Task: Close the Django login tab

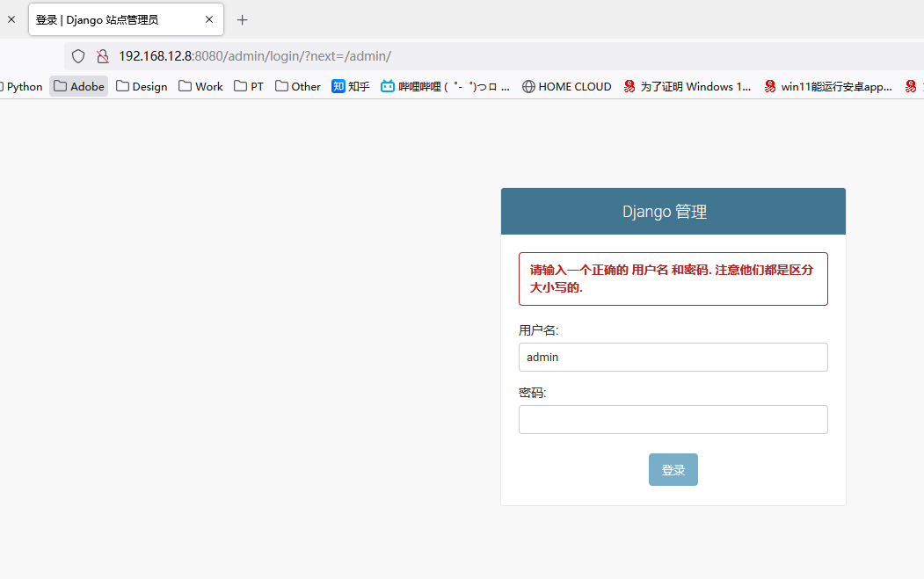Action: point(209,19)
